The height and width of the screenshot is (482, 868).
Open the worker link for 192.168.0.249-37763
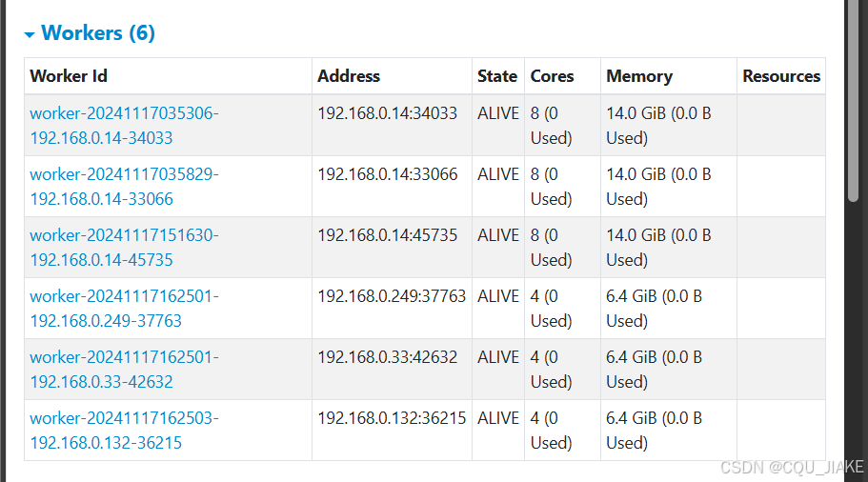[124, 308]
